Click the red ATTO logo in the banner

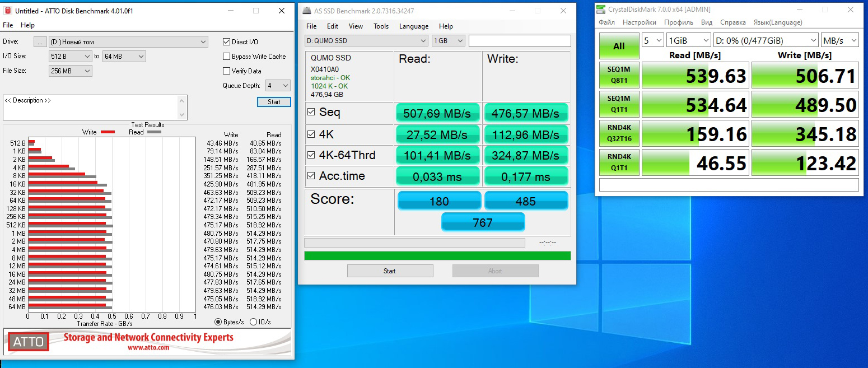(28, 341)
